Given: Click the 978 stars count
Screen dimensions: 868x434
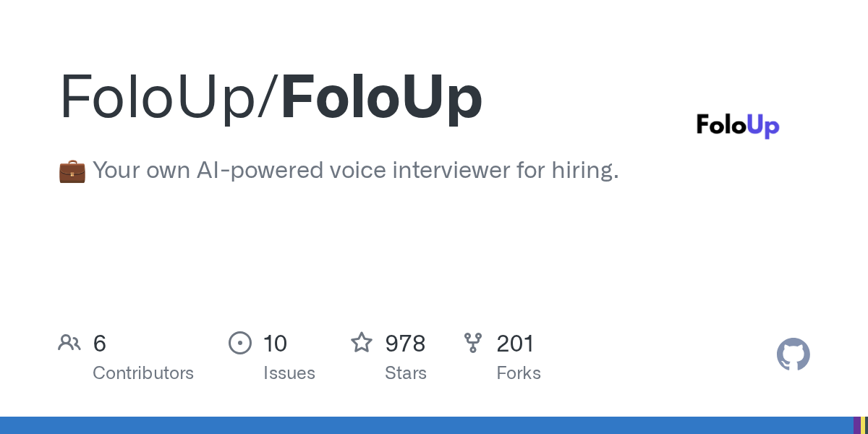Looking at the screenshot, I should (x=405, y=343).
